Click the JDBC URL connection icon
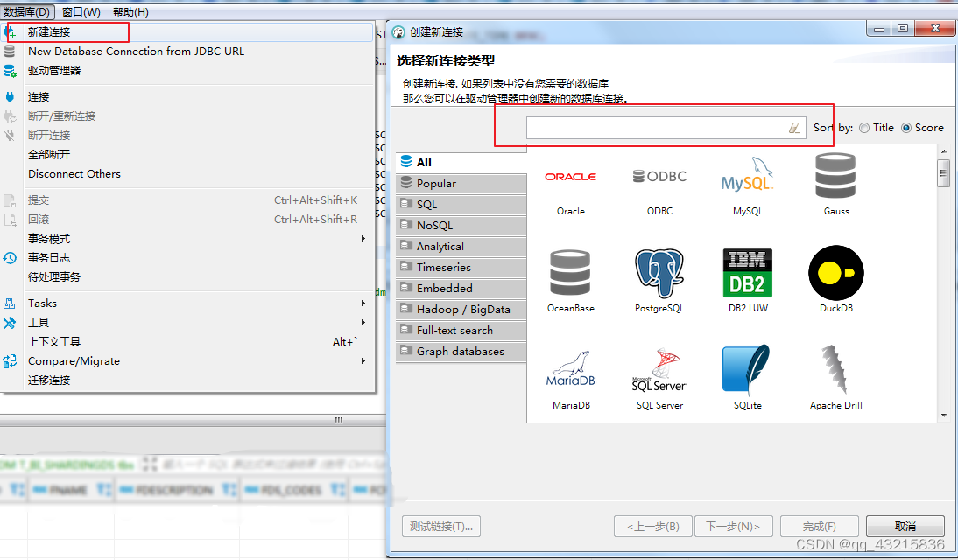 tap(9, 52)
